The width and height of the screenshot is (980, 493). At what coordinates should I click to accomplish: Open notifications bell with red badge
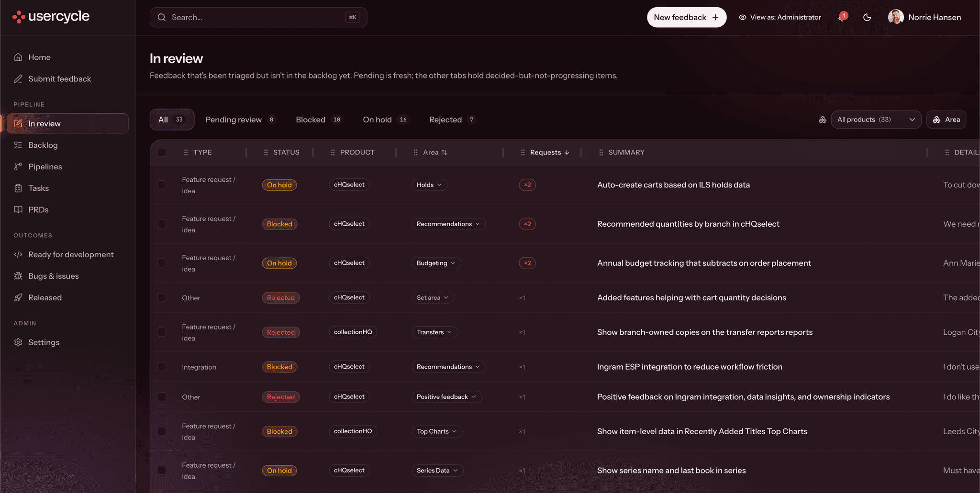pos(842,17)
